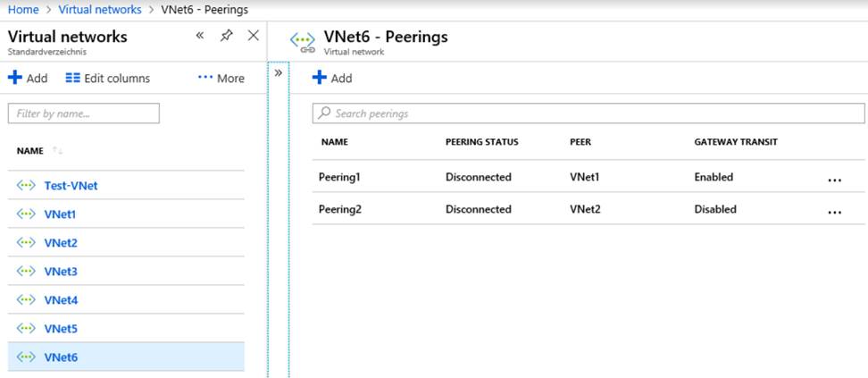Click the VNet6 list row icon
This screenshot has width=868, height=378.
(26, 357)
